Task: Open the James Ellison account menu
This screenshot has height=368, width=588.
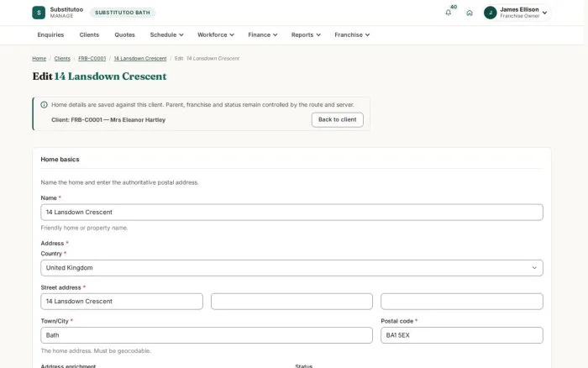Action: point(517,13)
